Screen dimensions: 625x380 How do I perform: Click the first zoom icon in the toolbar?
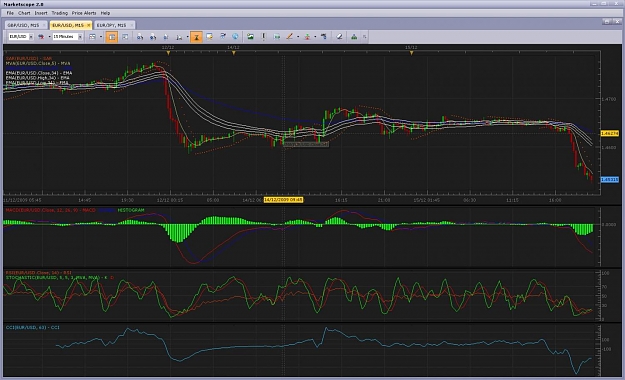pos(140,37)
